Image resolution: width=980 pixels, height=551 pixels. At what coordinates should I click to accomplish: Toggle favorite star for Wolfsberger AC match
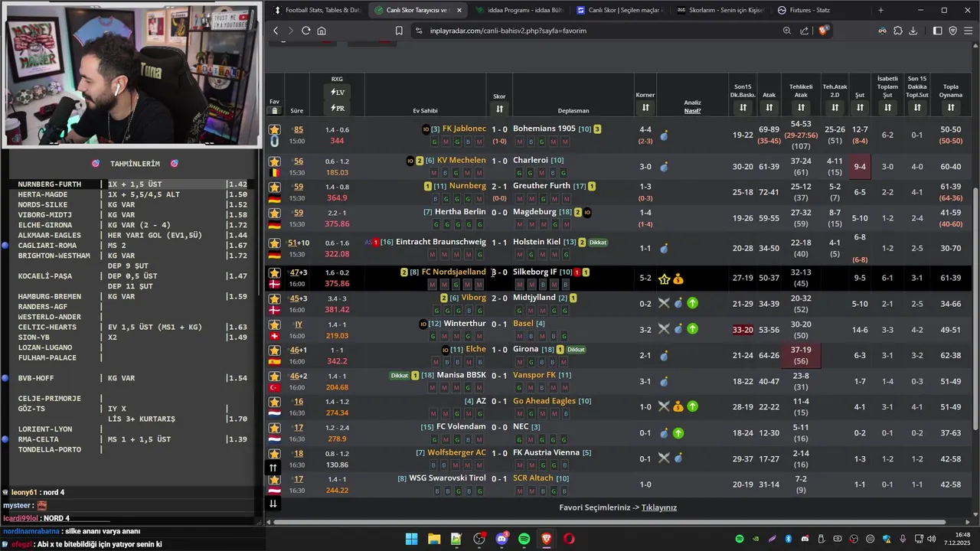(x=274, y=454)
